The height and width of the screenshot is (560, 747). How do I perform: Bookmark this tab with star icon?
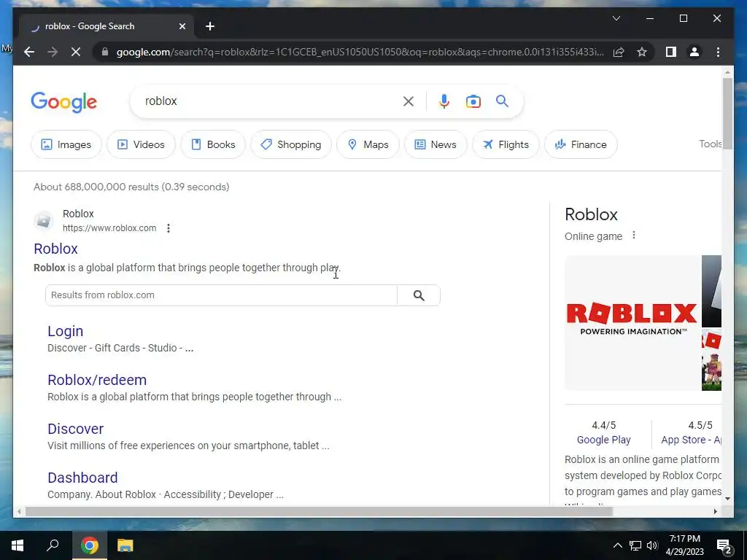point(642,52)
